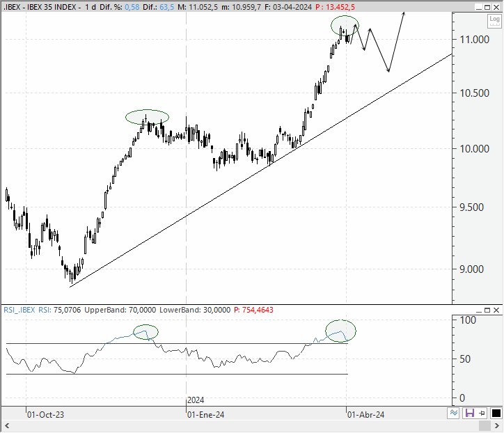
Task: Click the scrollbar left arrow
Action: [x=7, y=426]
